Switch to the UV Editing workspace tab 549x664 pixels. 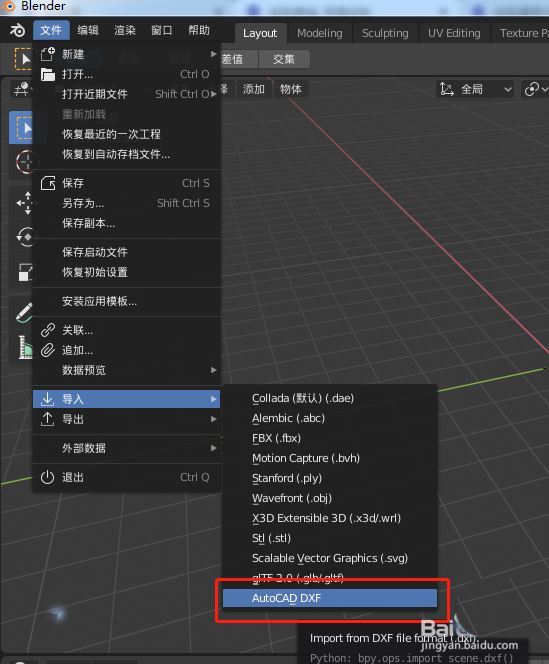454,33
